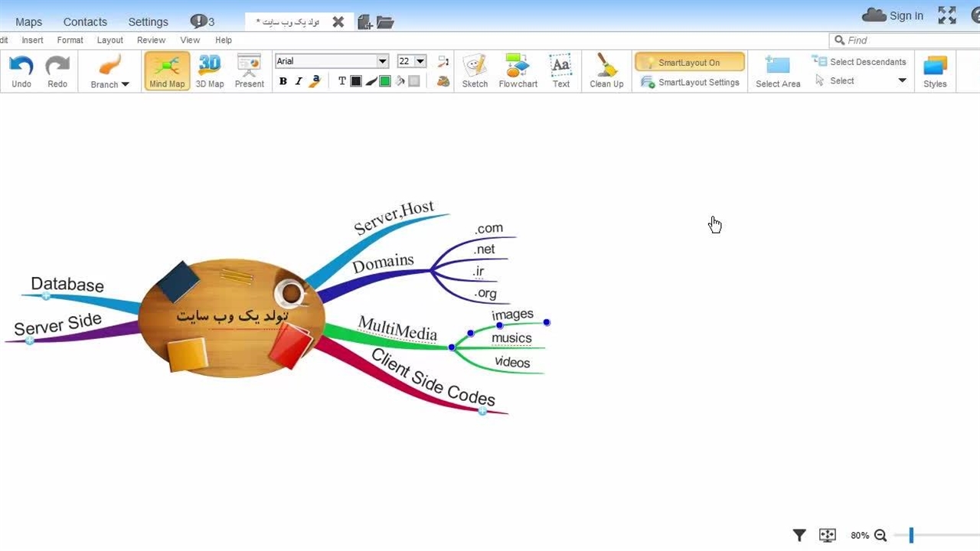The width and height of the screenshot is (980, 551).
Task: Select the Domains branch
Action: [x=383, y=263]
